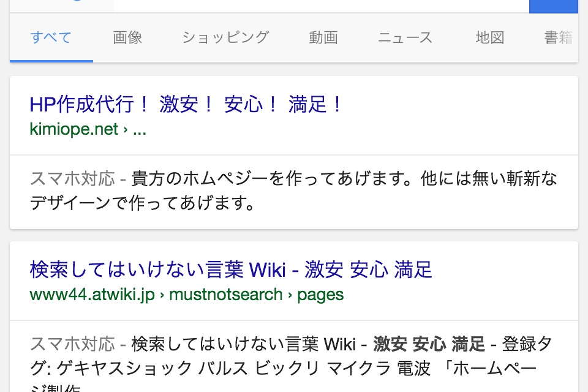Switch to the 画像 tab
This screenshot has width=588, height=392.
pyautogui.click(x=127, y=38)
